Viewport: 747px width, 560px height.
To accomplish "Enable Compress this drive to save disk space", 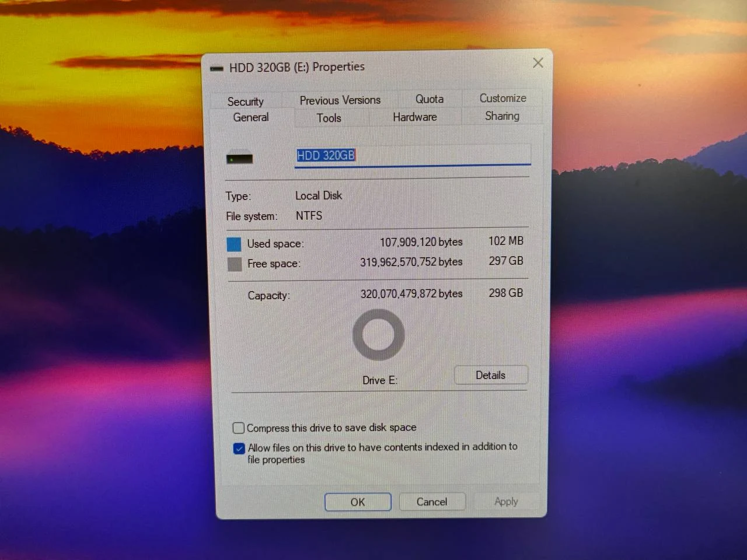I will (238, 428).
